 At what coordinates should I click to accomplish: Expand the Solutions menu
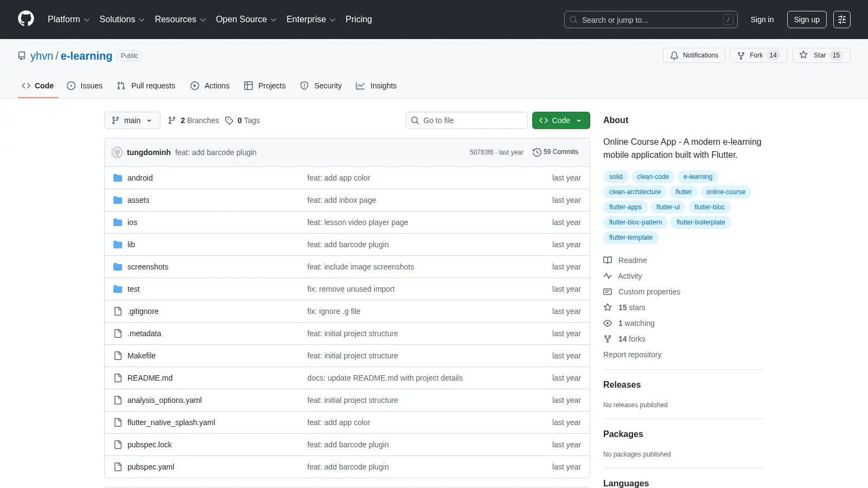(122, 20)
